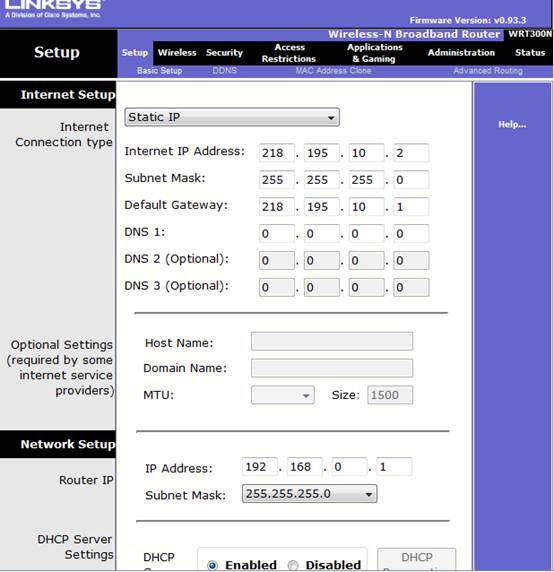The image size is (554, 572).
Task: Select the DHCP Disabled radio button
Action: click(x=293, y=565)
